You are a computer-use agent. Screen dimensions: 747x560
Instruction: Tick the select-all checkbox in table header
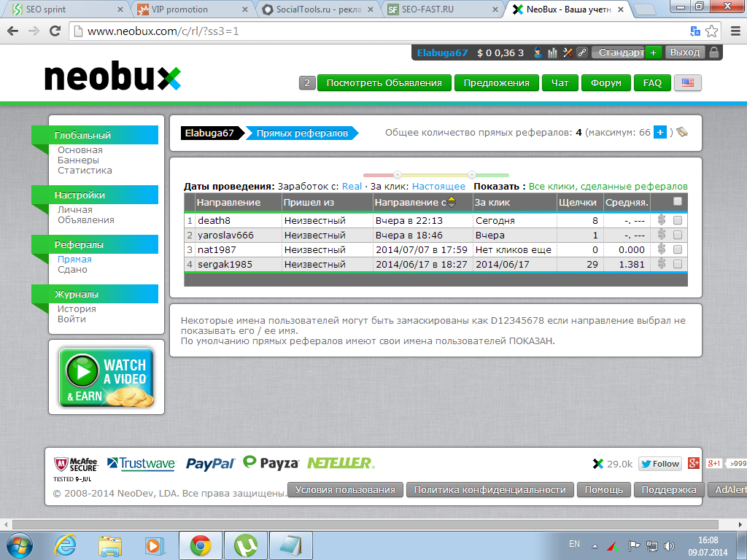click(678, 201)
